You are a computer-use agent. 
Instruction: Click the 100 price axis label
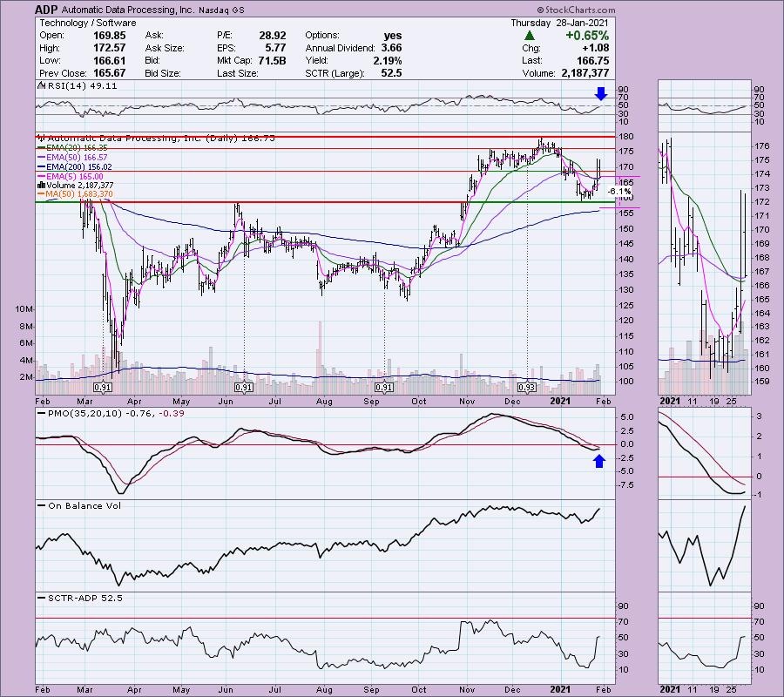[x=627, y=381]
